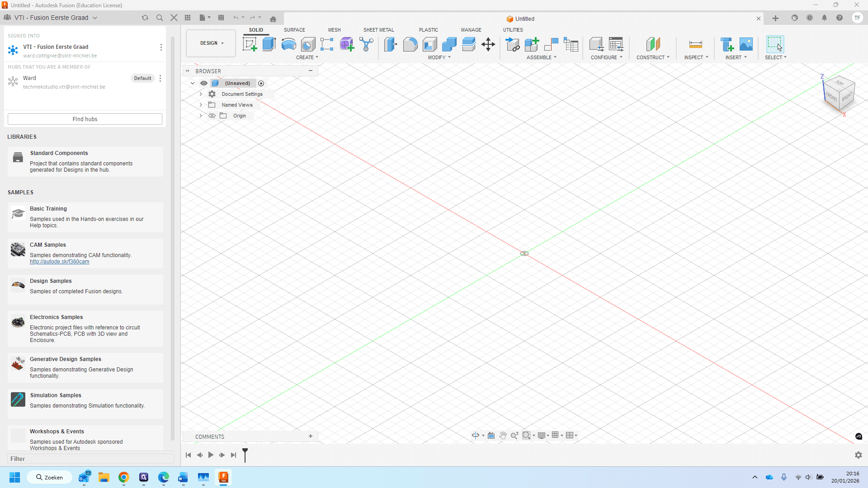The image size is (868, 488).
Task: Click the window Select tool icon
Action: coord(775,44)
